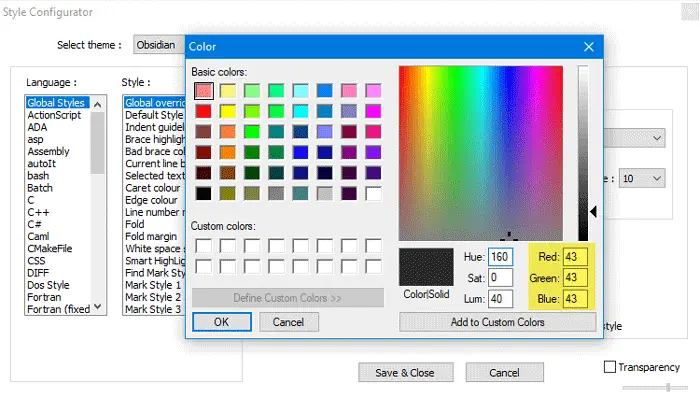Expand the font size 10 dropdown
This screenshot has height=398, width=700.
point(642,178)
